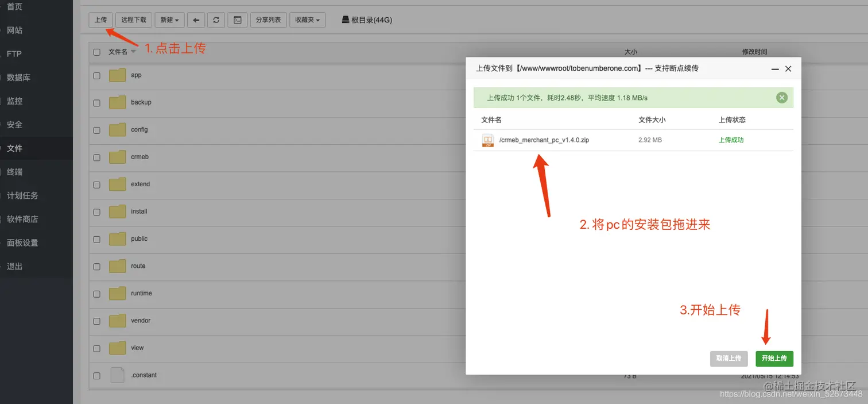Click the 远程下载 button

134,20
